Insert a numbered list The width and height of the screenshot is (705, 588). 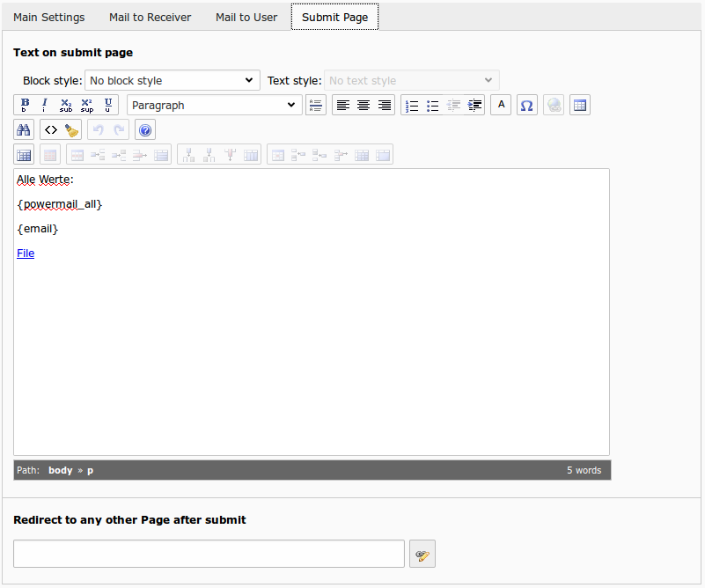(411, 106)
